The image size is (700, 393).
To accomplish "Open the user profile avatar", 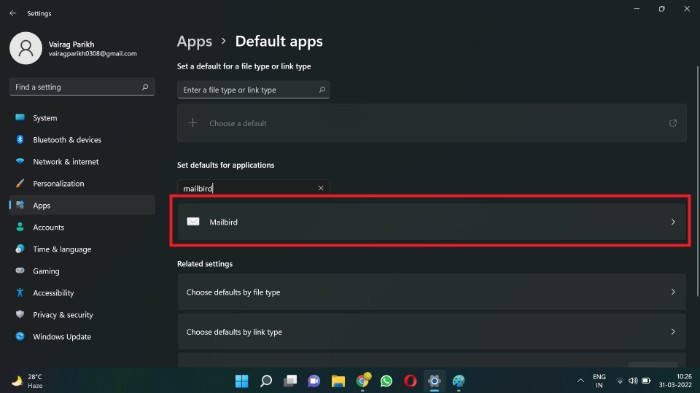I will point(25,48).
